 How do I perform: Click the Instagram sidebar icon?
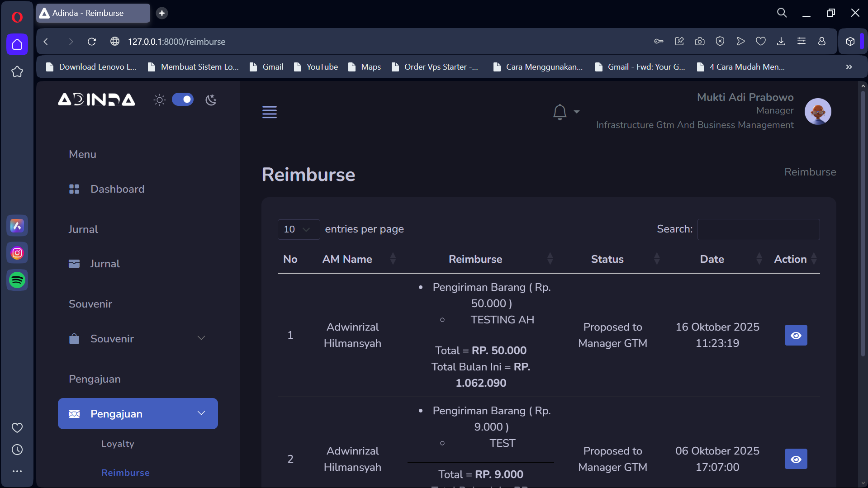tap(17, 253)
